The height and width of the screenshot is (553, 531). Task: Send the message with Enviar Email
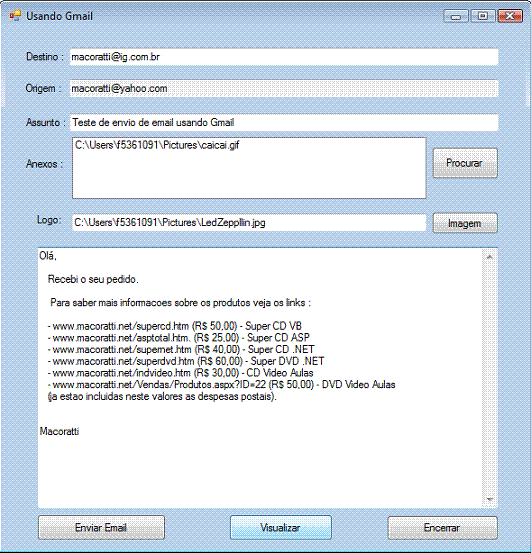click(101, 528)
